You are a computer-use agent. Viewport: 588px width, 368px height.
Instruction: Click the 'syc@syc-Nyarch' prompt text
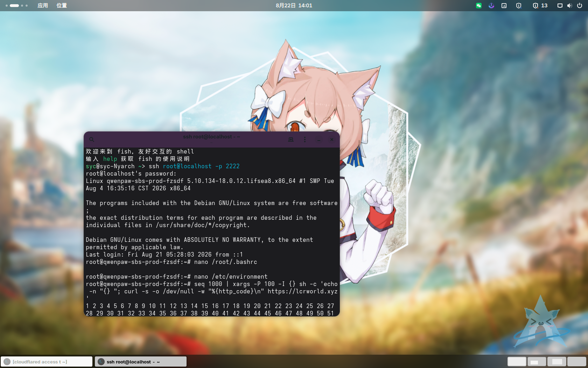click(110, 166)
